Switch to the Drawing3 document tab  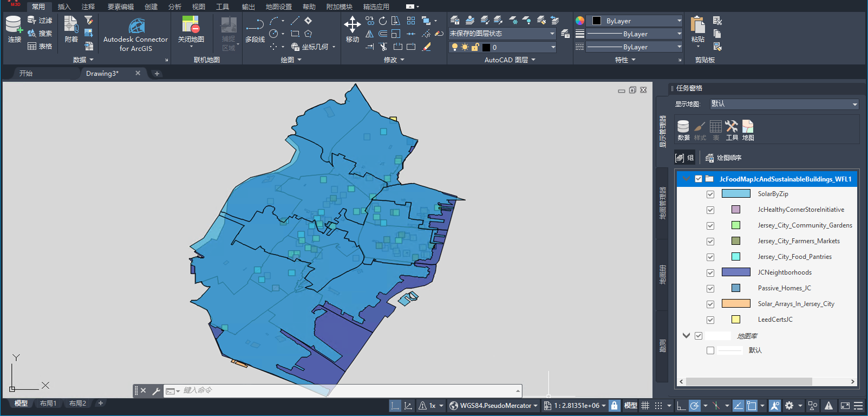coord(102,73)
